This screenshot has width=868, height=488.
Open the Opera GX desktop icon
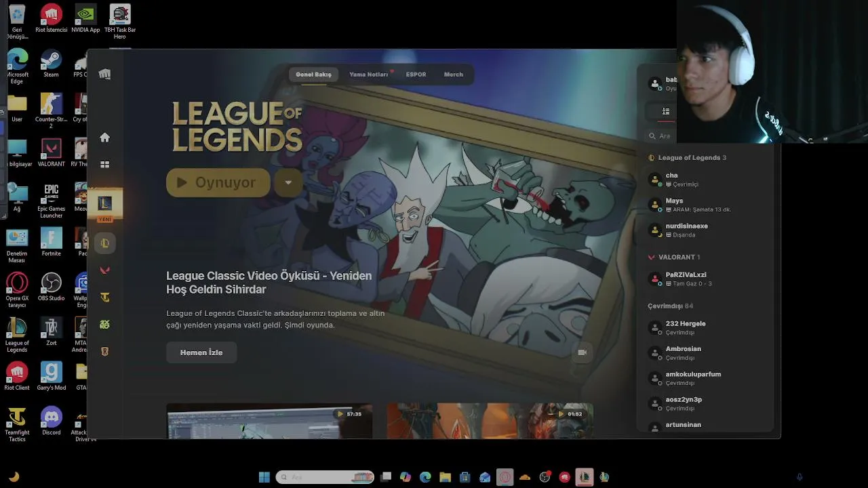tap(17, 290)
